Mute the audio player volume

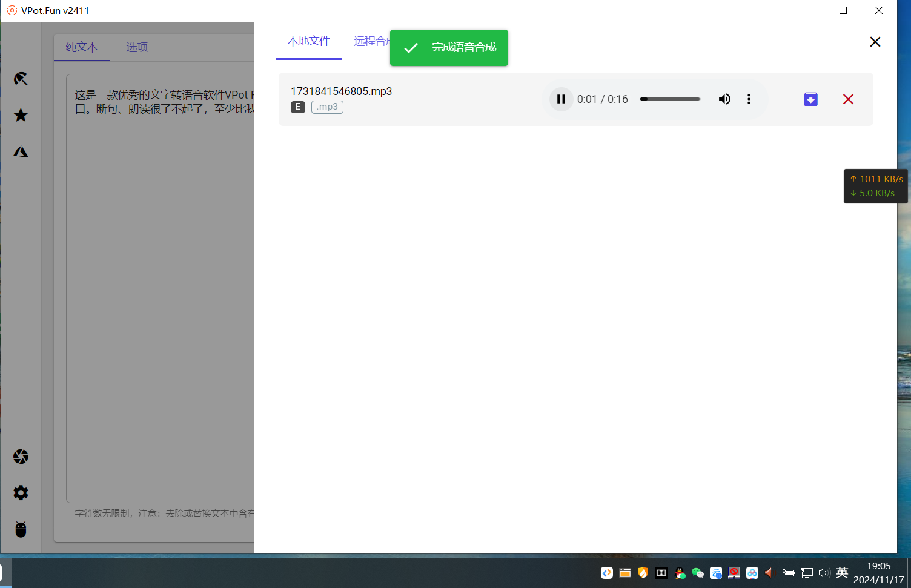pos(724,99)
